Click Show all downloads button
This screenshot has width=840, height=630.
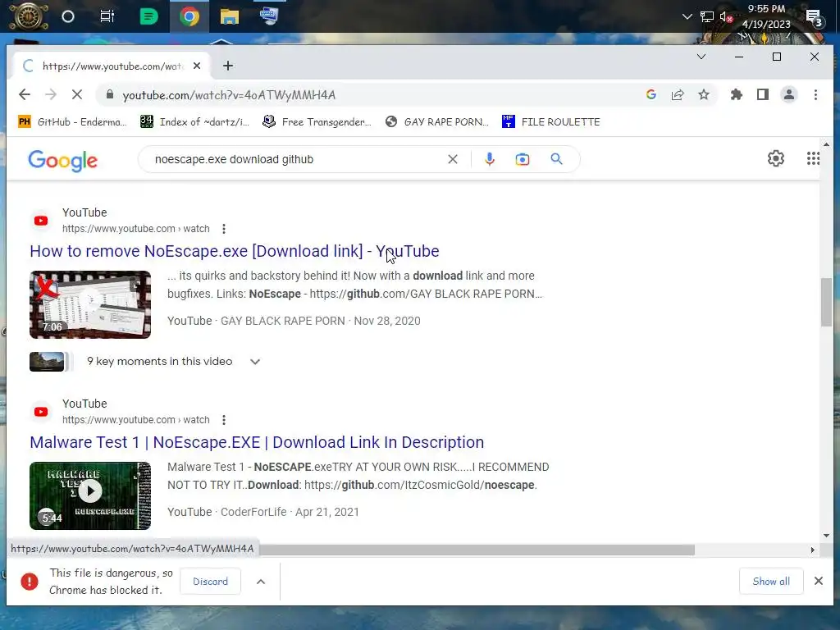point(771,582)
